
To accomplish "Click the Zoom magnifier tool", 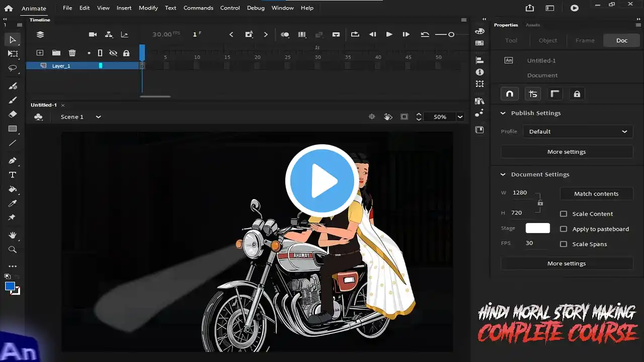I will (13, 249).
